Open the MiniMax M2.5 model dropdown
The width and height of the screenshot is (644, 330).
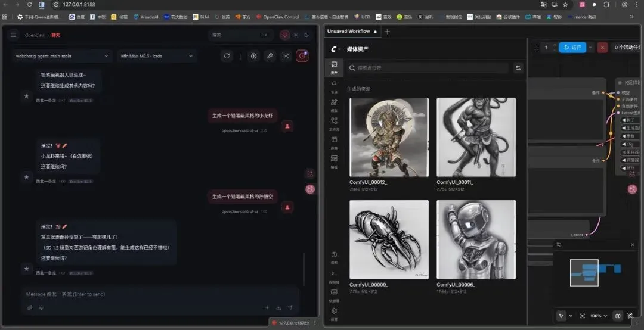click(156, 56)
